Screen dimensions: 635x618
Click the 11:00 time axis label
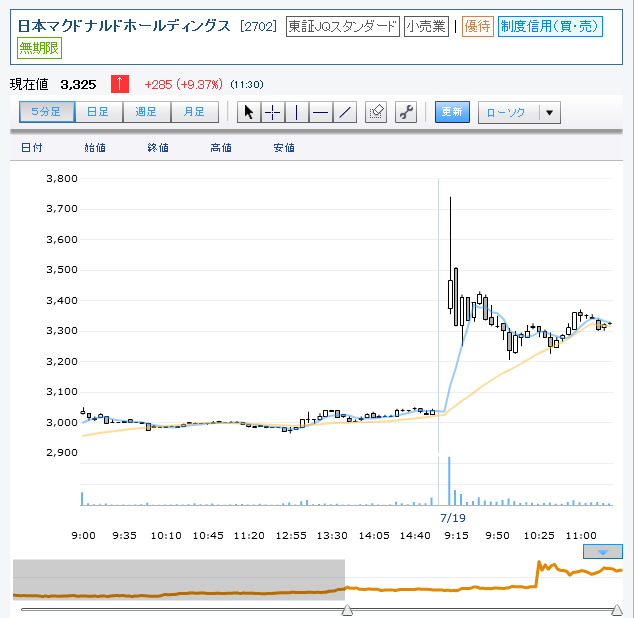tap(581, 535)
